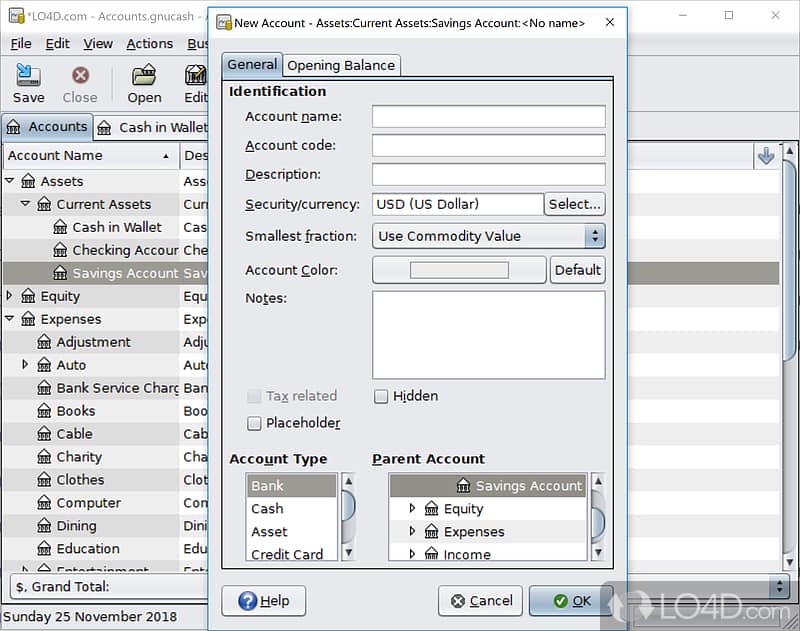Switch to the Opening Balance tab
The height and width of the screenshot is (631, 800).
(x=341, y=65)
